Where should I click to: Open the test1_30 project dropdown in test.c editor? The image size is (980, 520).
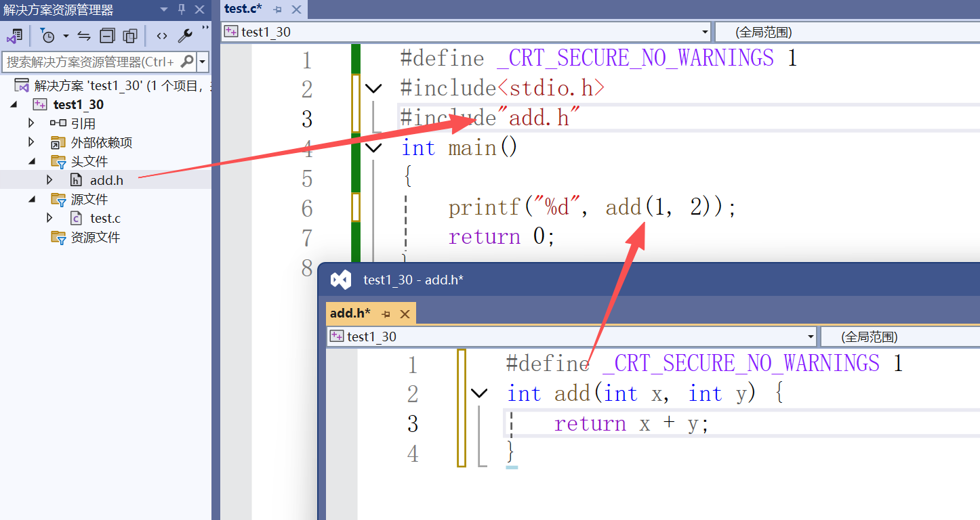pos(705,32)
